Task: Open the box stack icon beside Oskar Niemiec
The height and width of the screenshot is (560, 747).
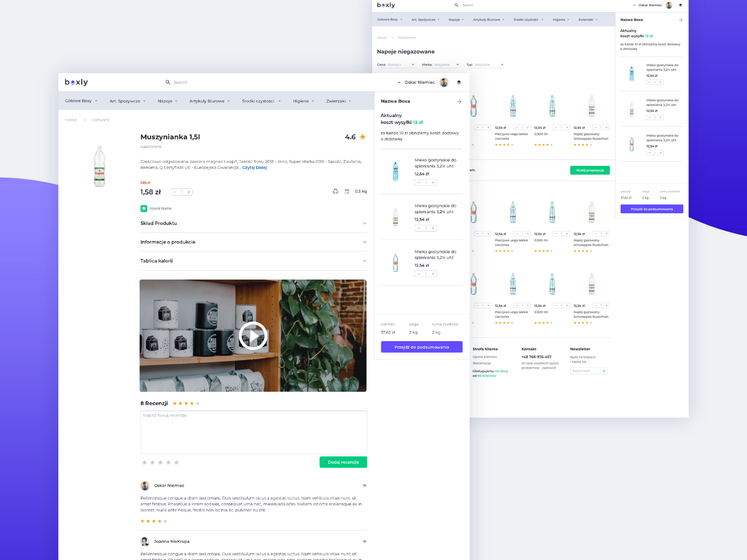Action: [x=458, y=82]
